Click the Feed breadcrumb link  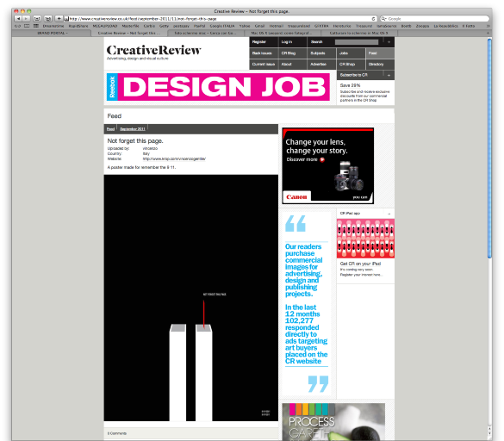coord(110,129)
